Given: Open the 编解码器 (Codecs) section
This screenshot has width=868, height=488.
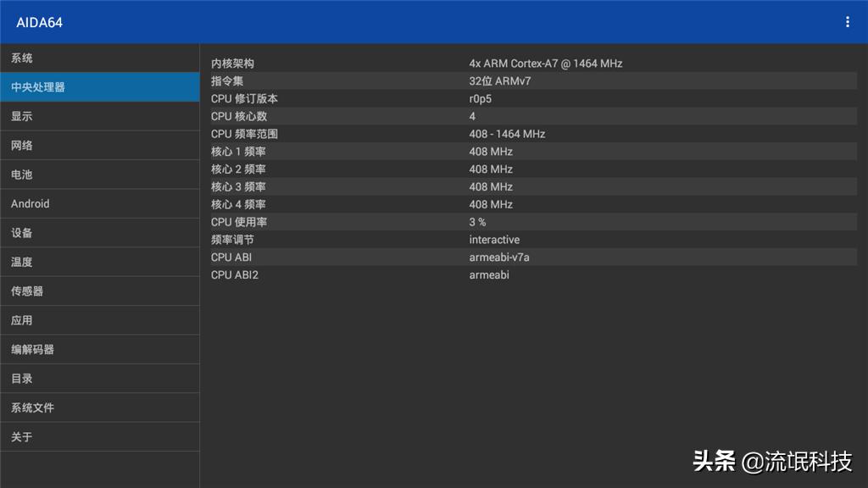Looking at the screenshot, I should click(x=100, y=349).
